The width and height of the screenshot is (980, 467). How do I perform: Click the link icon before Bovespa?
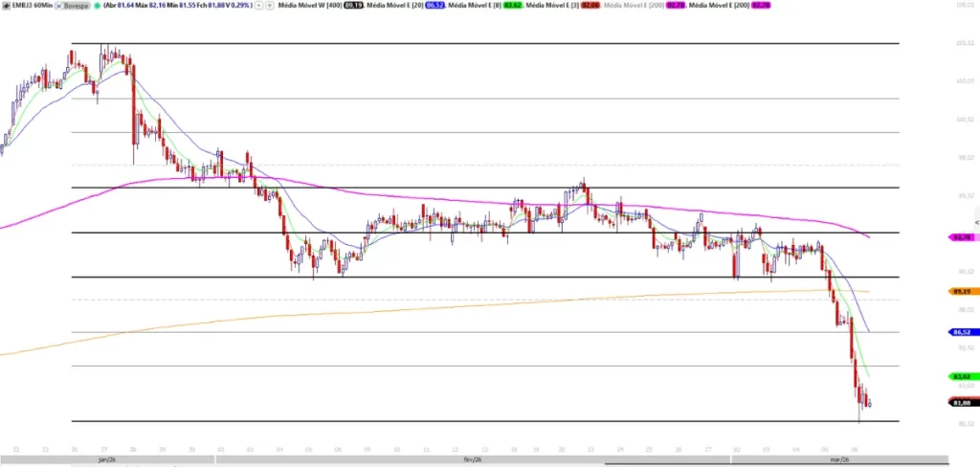[x=58, y=5]
